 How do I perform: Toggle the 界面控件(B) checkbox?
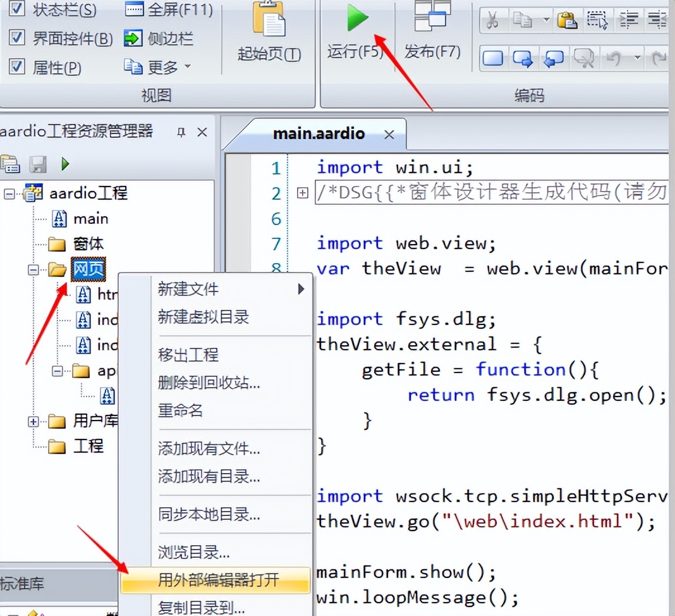(x=17, y=39)
